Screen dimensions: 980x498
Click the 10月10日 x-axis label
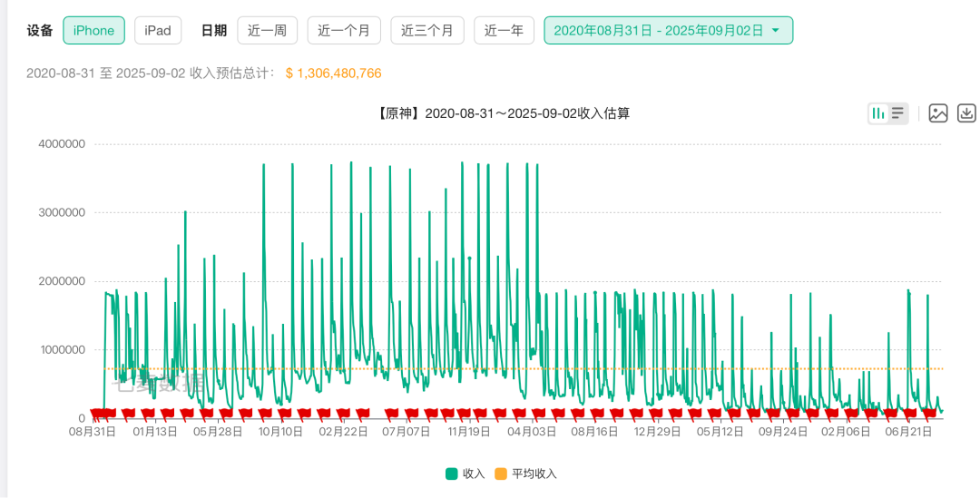pos(280,432)
